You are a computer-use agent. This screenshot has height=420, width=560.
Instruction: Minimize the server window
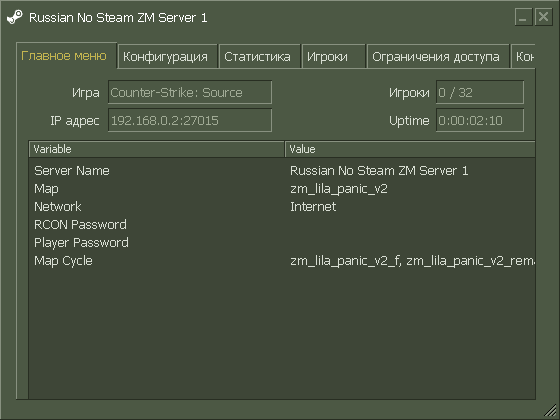pos(523,17)
